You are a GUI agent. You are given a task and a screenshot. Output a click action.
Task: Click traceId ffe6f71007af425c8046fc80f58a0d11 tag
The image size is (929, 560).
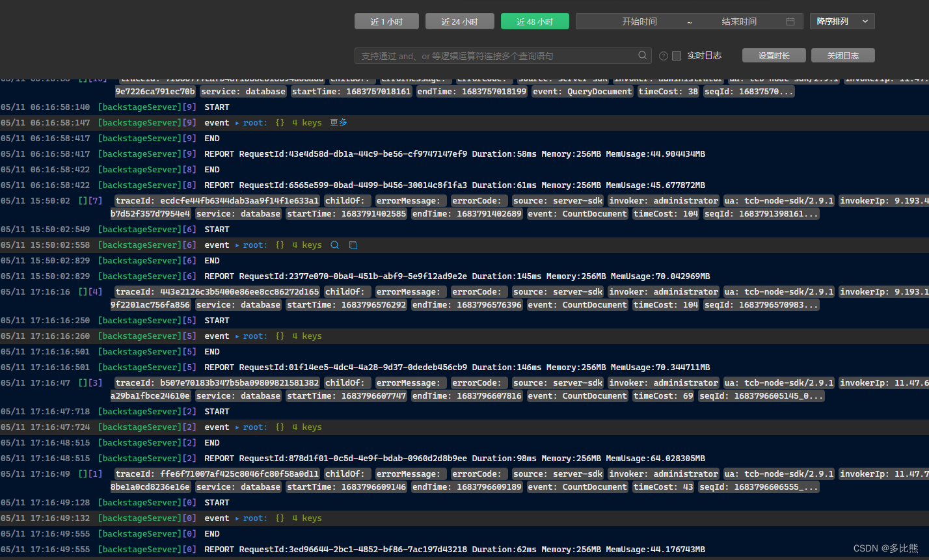tap(217, 474)
